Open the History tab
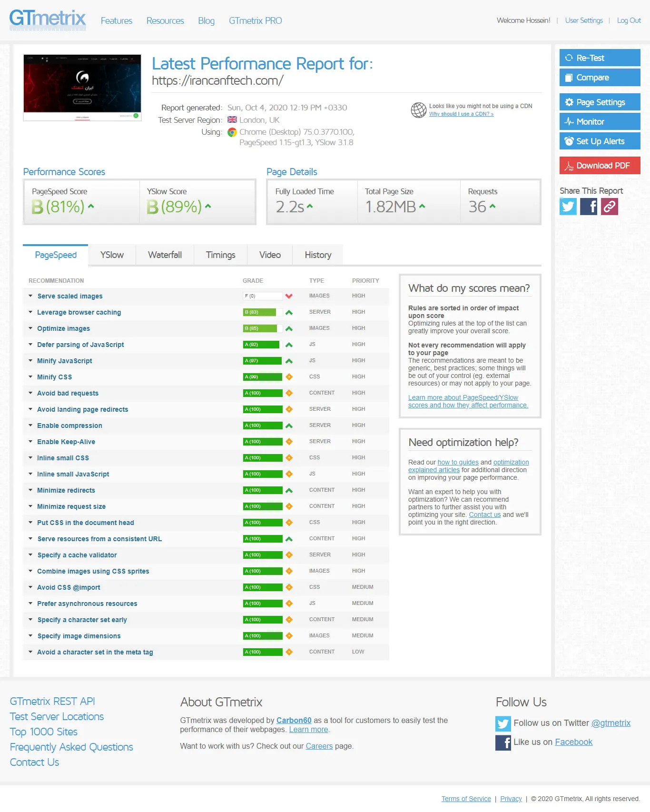The image size is (650, 812). pos(318,255)
